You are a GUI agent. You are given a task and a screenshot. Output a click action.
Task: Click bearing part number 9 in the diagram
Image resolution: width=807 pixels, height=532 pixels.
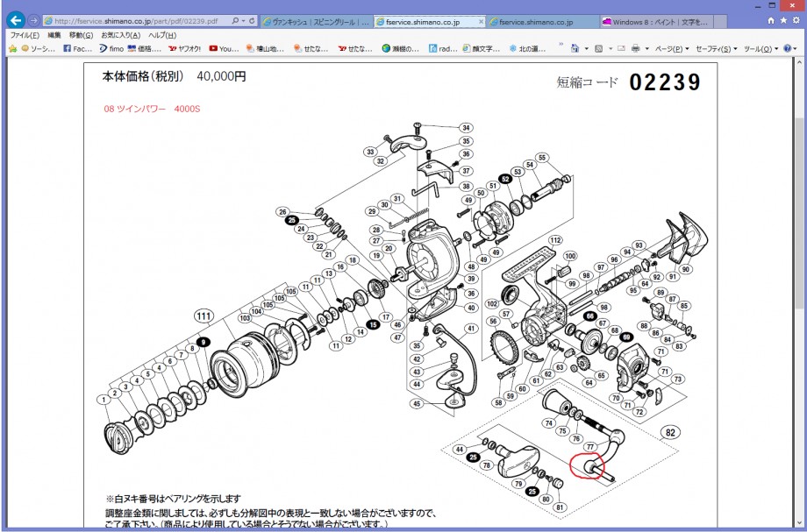pyautogui.click(x=204, y=342)
